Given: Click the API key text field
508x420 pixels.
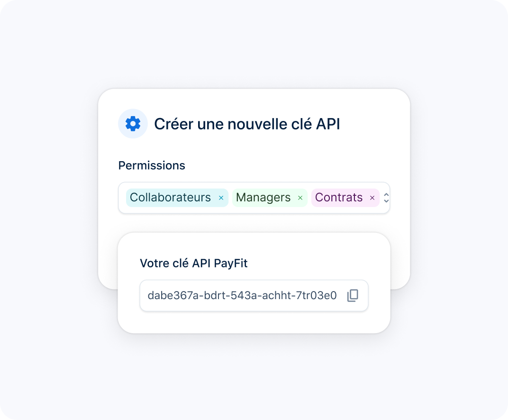Looking at the screenshot, I should point(254,295).
